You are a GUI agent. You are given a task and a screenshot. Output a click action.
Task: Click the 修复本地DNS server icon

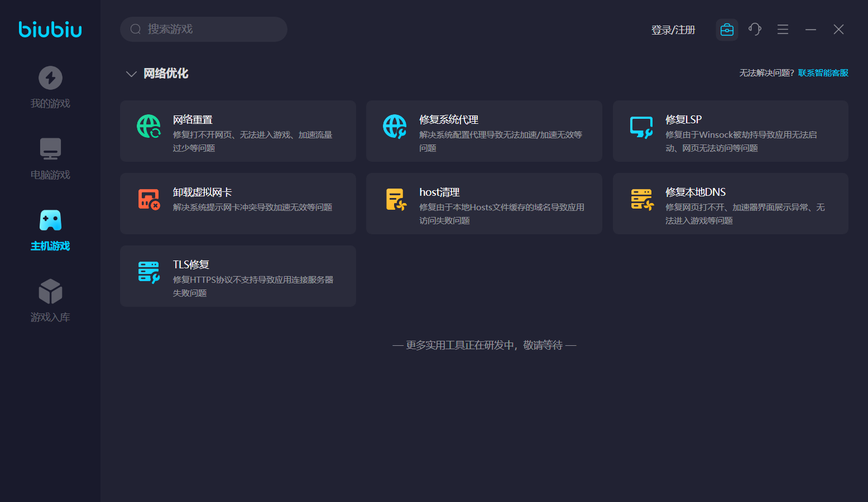642,199
